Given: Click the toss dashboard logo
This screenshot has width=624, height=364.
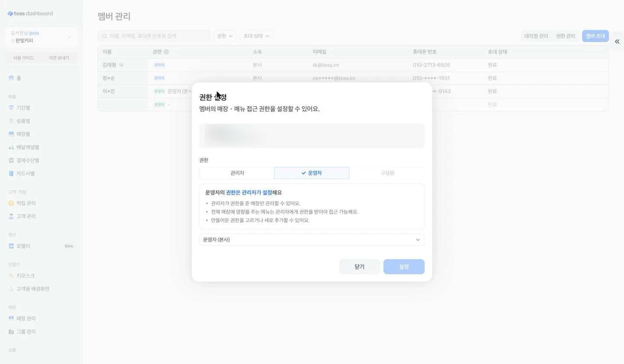Looking at the screenshot, I should click(x=30, y=13).
